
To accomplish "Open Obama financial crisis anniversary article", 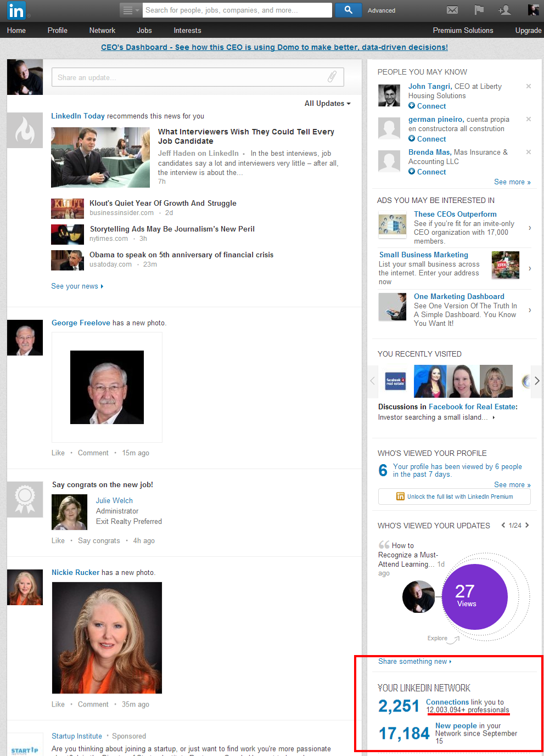I will pyautogui.click(x=181, y=255).
